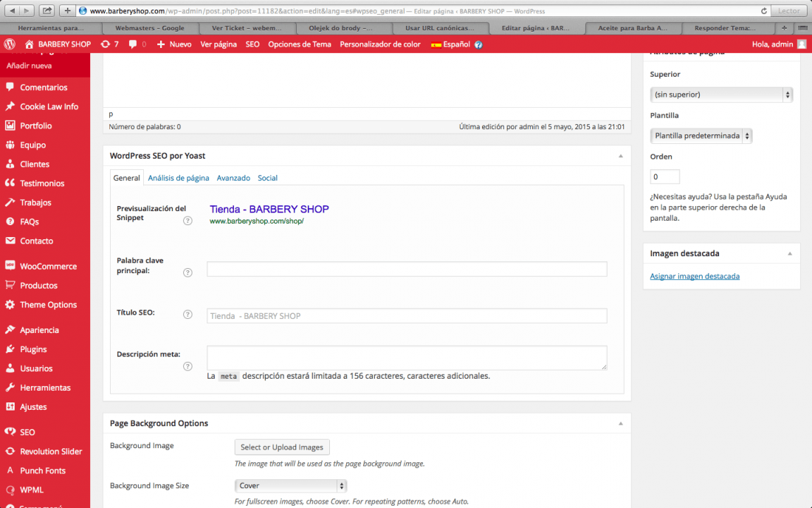Switch to the Usar URL canónicas browser tab

[440, 28]
